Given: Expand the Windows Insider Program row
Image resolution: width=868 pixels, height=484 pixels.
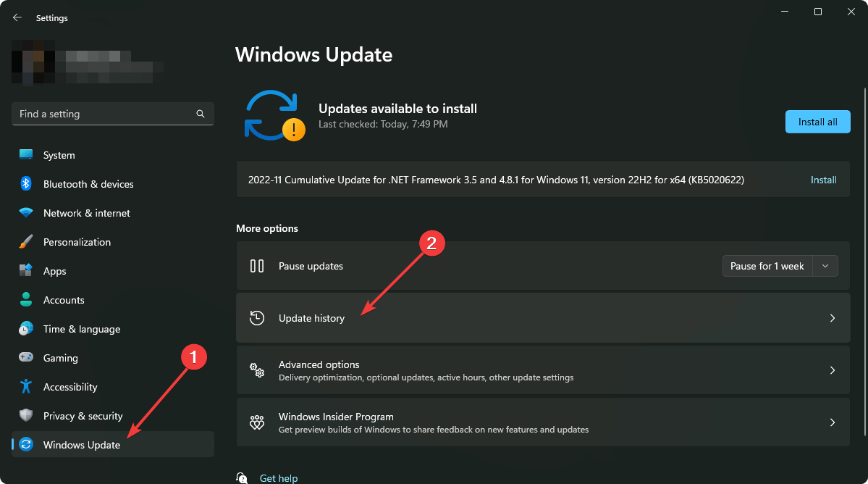Looking at the screenshot, I should 832,422.
